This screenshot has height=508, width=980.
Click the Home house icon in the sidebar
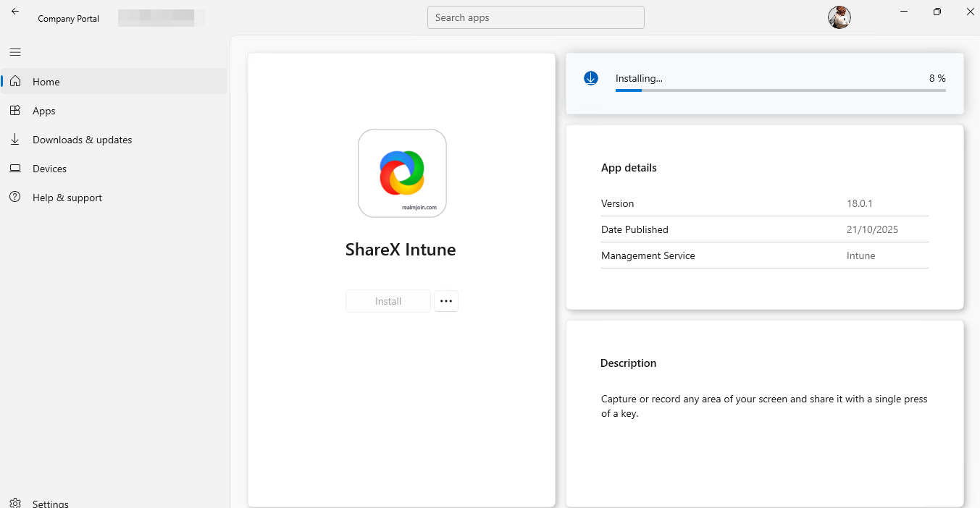click(15, 82)
